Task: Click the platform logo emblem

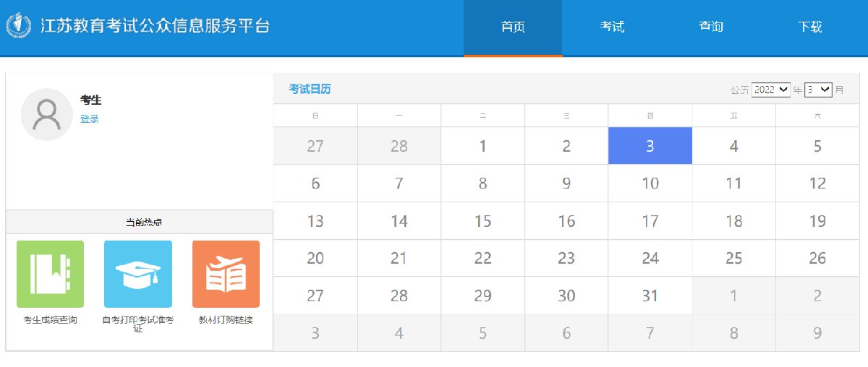Action: [19, 27]
